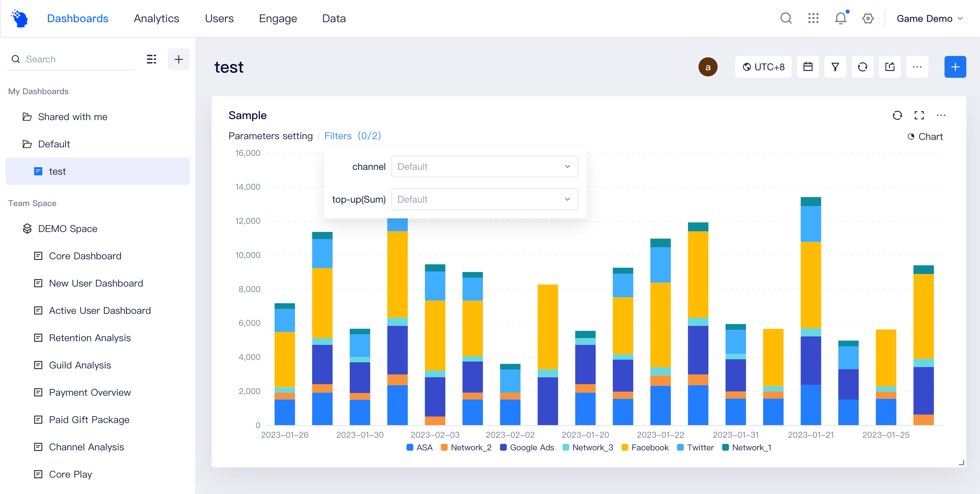980x494 pixels.
Task: Open the dashboard more options menu
Action: tap(917, 67)
